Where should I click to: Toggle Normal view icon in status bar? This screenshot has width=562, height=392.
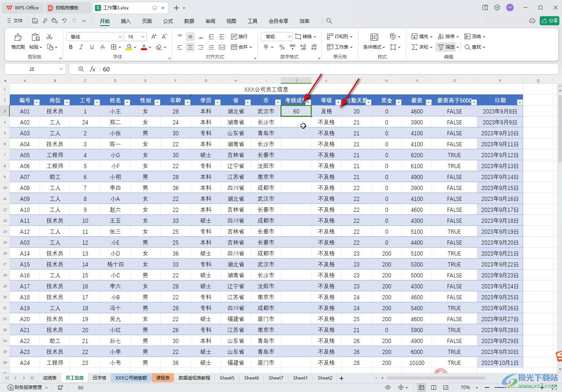pos(421,387)
